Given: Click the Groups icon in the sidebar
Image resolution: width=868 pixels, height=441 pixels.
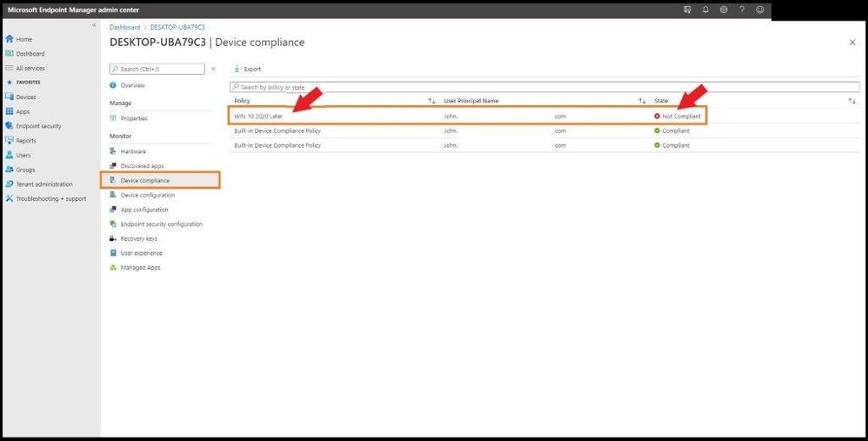Looking at the screenshot, I should tap(10, 170).
